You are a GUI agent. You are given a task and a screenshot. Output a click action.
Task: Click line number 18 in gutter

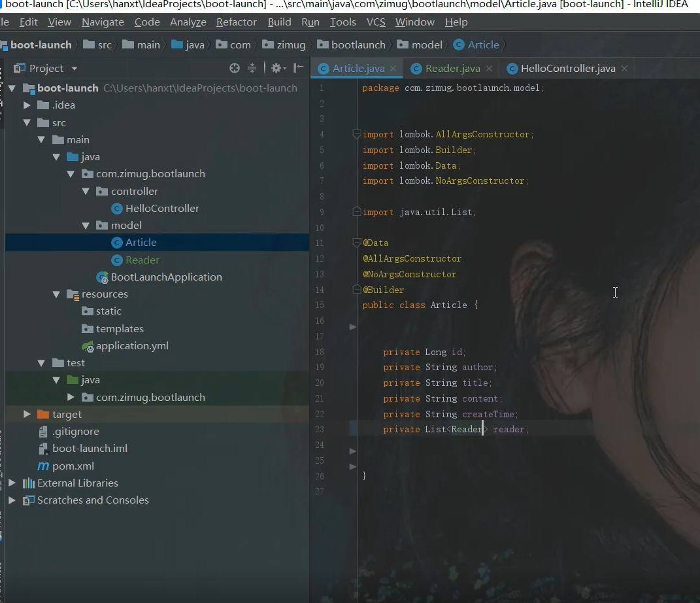coord(320,352)
